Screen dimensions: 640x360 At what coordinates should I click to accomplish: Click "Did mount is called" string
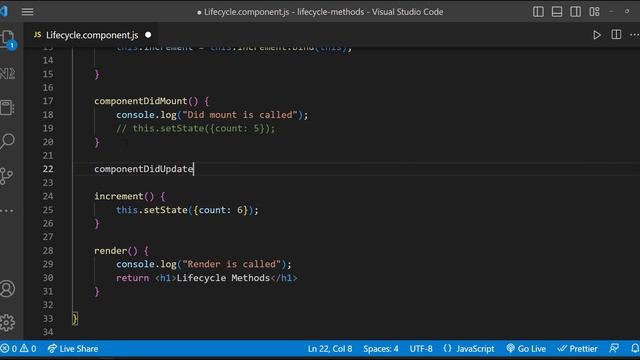pyautogui.click(x=240, y=115)
